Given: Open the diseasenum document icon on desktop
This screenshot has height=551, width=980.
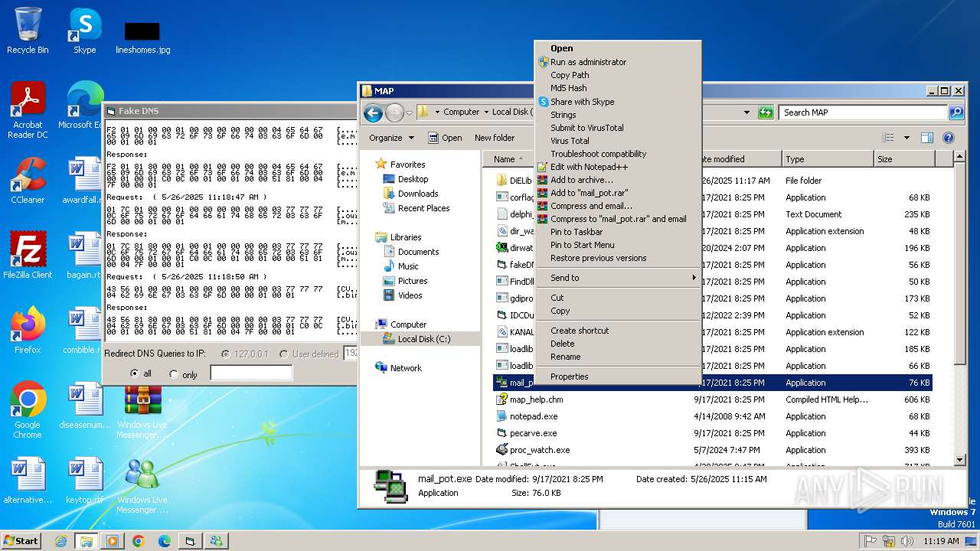Looking at the screenshot, I should (x=84, y=406).
